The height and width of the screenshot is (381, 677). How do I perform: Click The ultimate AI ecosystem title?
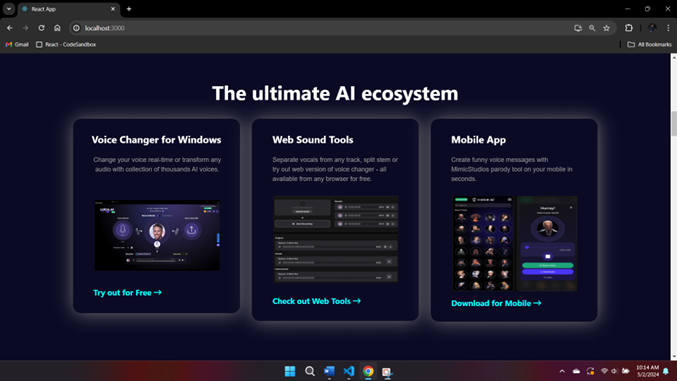(335, 93)
